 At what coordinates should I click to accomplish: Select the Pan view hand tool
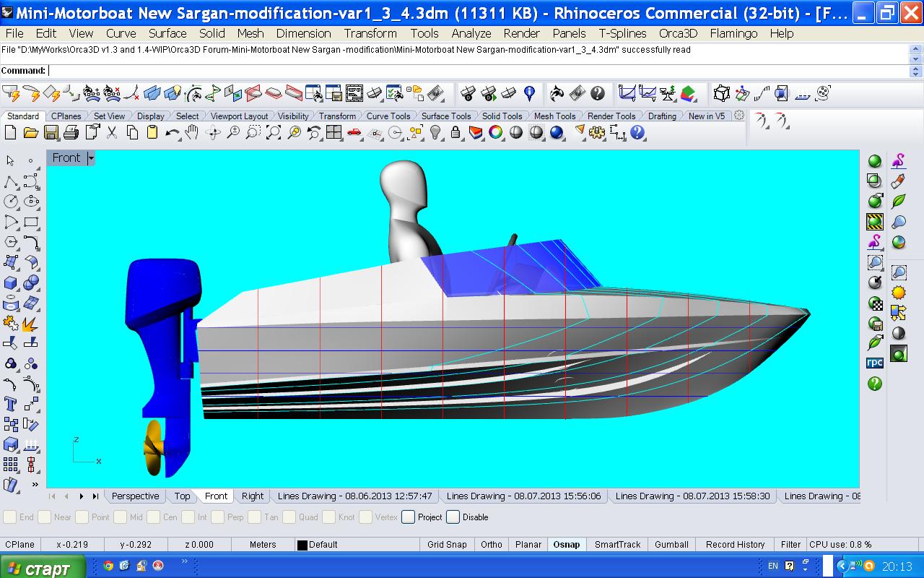point(192,132)
